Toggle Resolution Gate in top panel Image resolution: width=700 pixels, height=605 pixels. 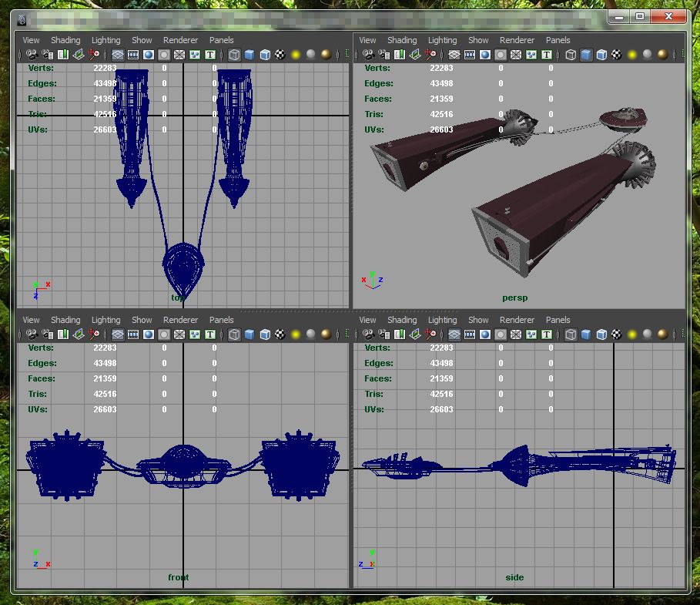click(x=149, y=55)
